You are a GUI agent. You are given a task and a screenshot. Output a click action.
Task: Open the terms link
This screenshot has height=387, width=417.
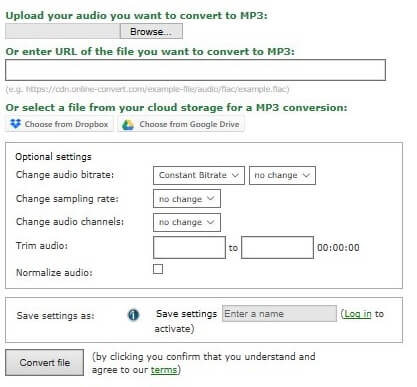[164, 370]
